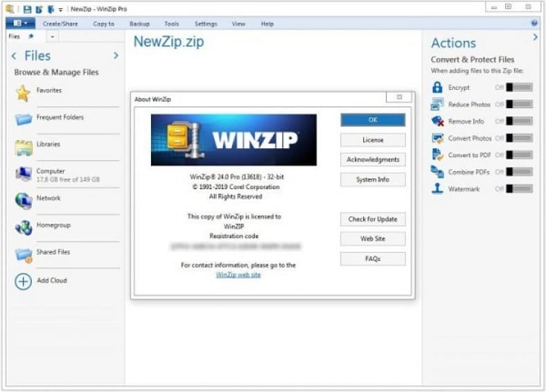Toggle the Watermark switch
This screenshot has height=392, width=546.
(x=519, y=188)
